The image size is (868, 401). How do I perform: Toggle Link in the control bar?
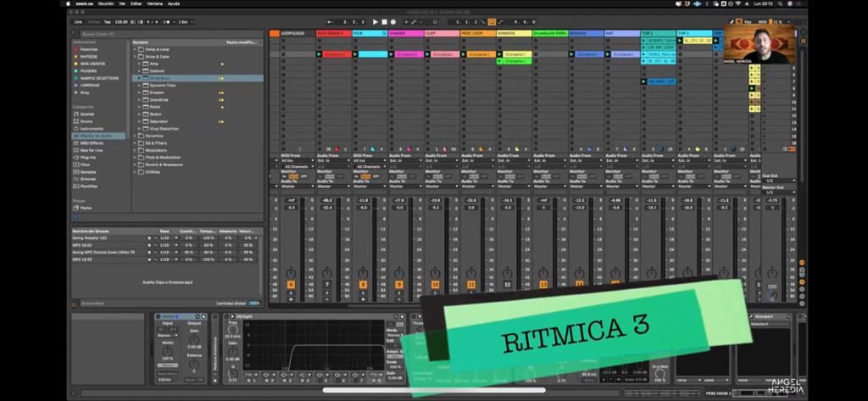point(79,22)
